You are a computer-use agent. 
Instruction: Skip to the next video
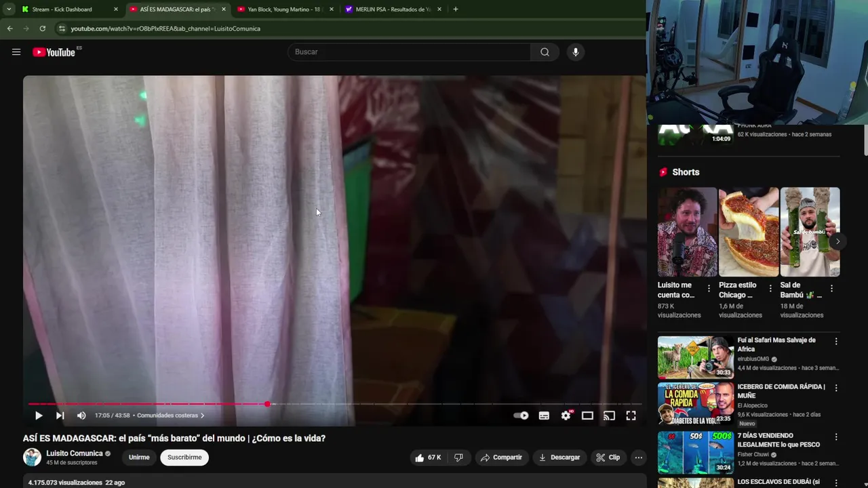click(x=60, y=415)
